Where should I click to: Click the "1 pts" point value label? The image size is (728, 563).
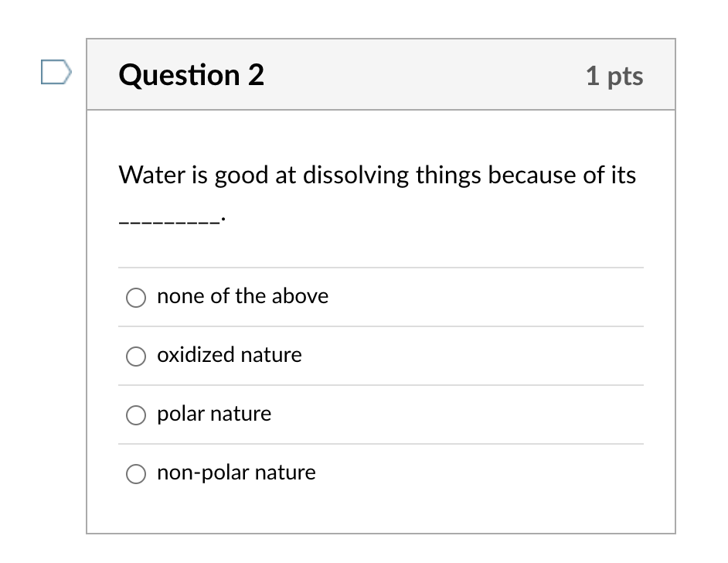[615, 76]
